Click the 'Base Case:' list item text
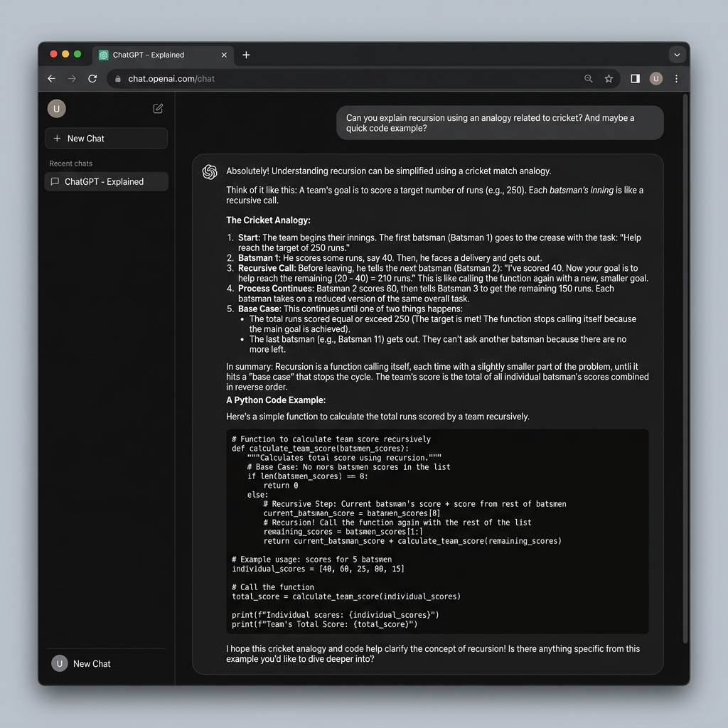Image resolution: width=728 pixels, height=728 pixels. (350, 309)
